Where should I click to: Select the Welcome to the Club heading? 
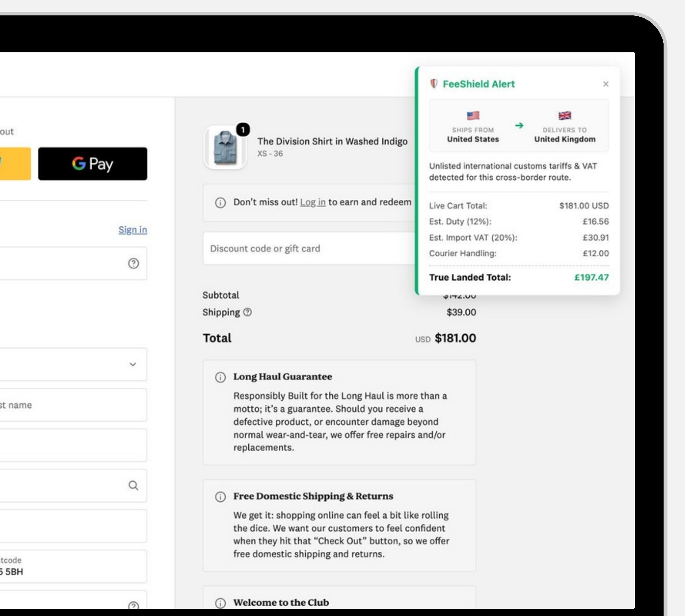[x=281, y=603]
